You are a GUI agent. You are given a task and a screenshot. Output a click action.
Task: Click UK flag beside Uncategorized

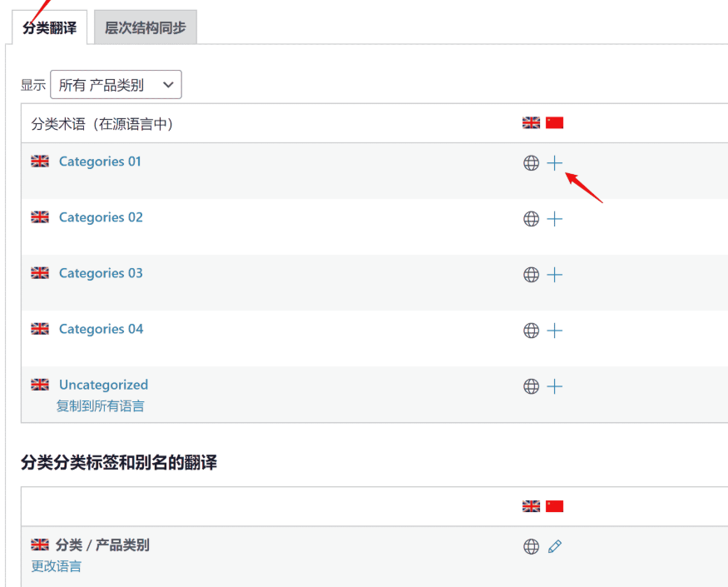point(40,385)
